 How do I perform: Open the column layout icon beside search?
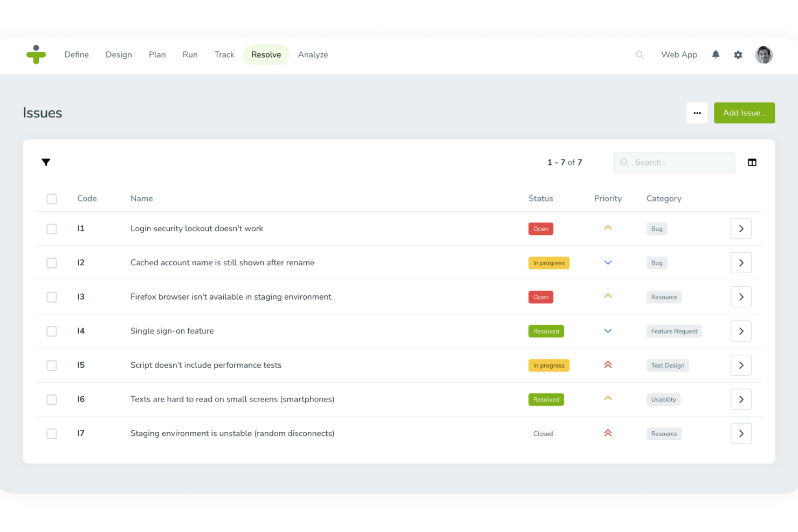(x=752, y=162)
